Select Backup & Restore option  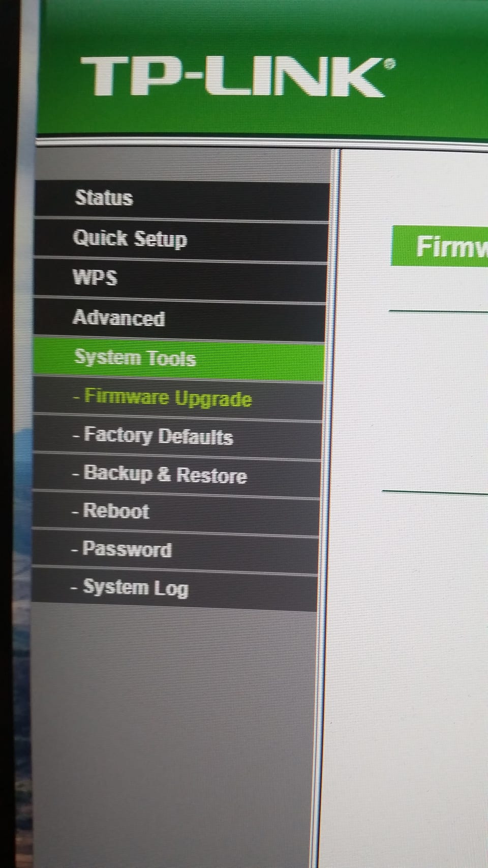[x=177, y=476]
